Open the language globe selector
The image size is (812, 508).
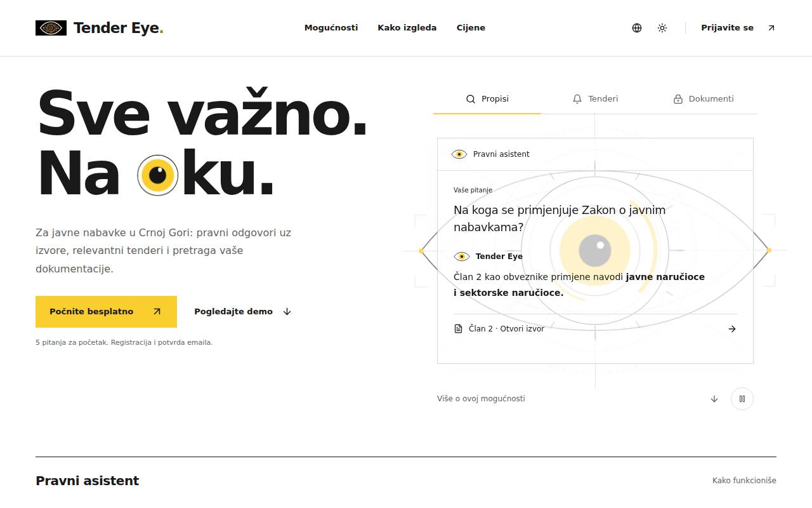pos(637,28)
